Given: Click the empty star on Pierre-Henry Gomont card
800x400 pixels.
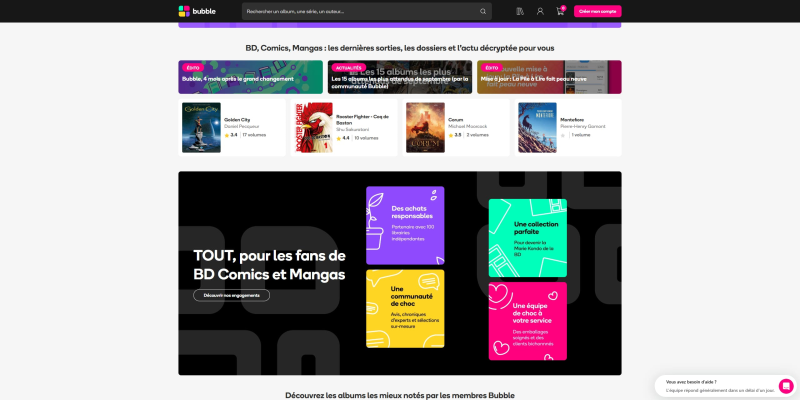Looking at the screenshot, I should (563, 135).
